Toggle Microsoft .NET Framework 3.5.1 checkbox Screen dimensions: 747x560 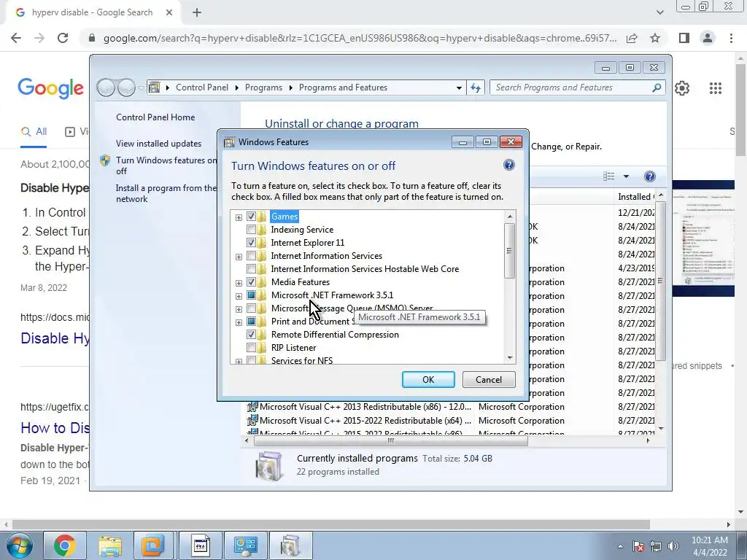click(251, 295)
